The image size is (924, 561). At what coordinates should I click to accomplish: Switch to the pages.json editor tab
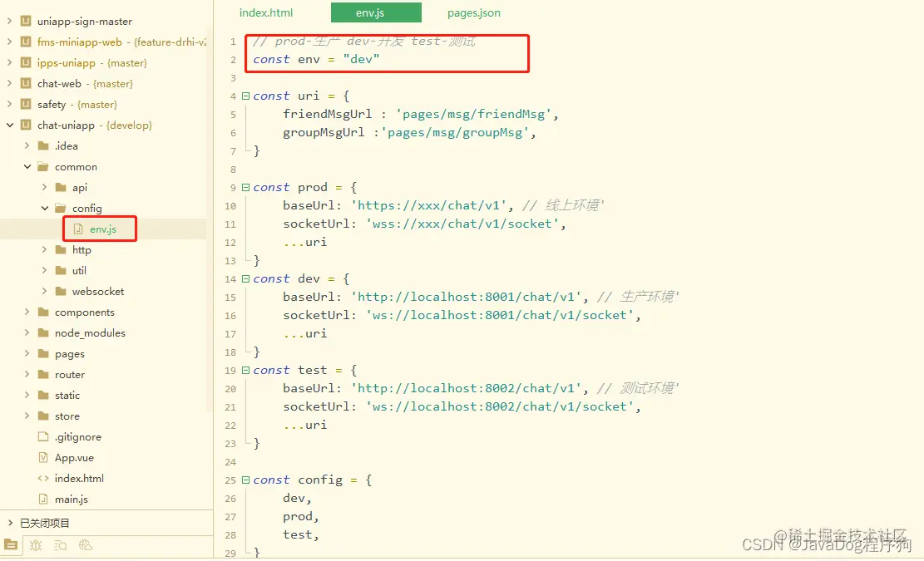pos(474,12)
